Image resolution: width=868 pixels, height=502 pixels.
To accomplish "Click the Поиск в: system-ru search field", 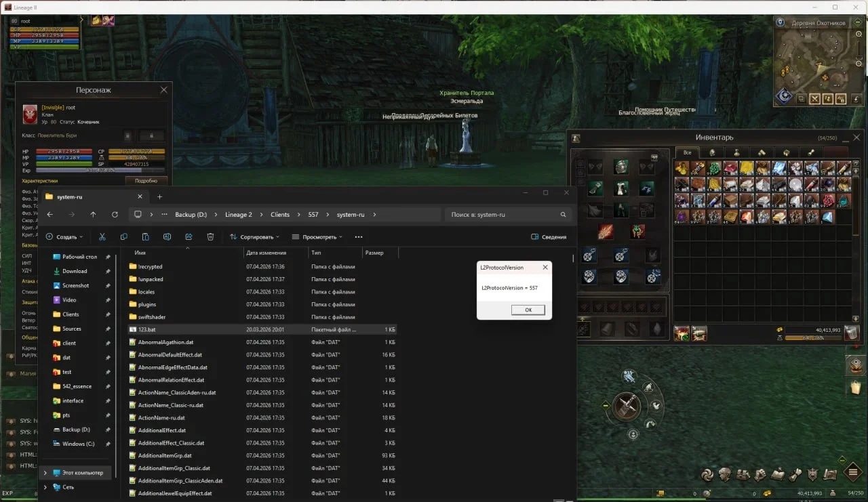I will pyautogui.click(x=509, y=215).
